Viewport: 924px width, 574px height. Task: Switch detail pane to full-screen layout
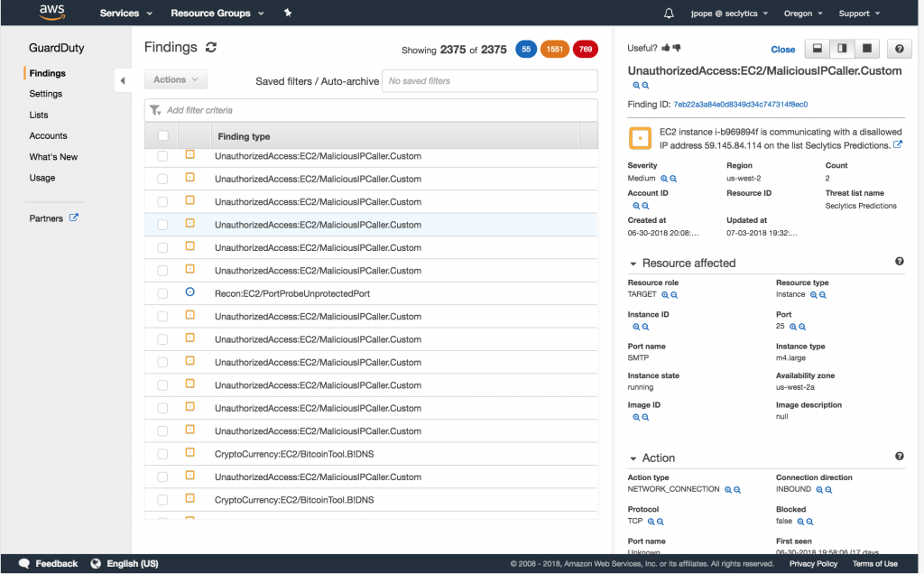(x=867, y=49)
